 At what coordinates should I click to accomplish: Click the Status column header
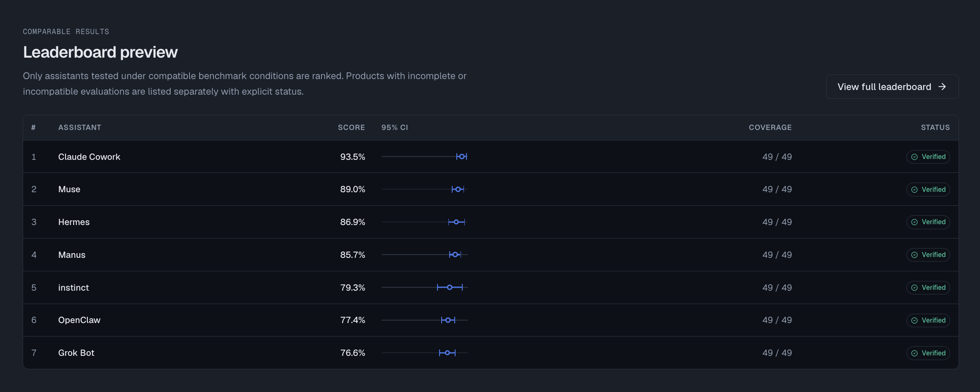[x=935, y=127]
